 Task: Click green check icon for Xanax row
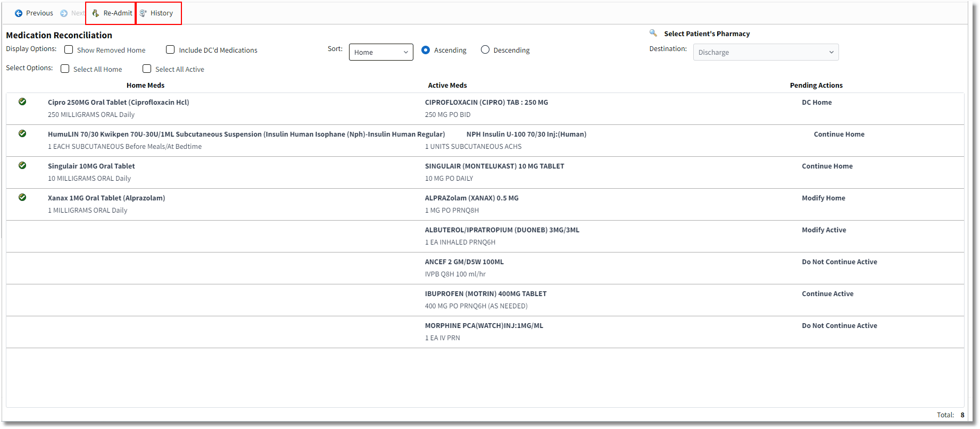[22, 197]
